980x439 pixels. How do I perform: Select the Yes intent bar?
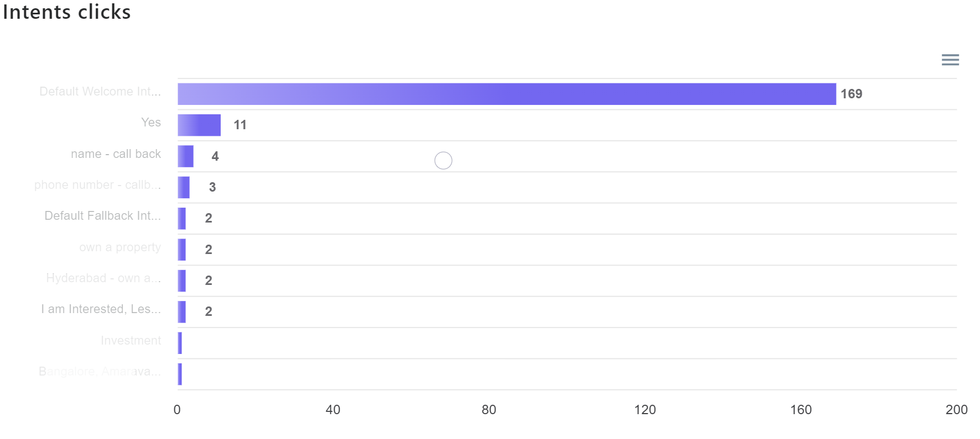199,125
